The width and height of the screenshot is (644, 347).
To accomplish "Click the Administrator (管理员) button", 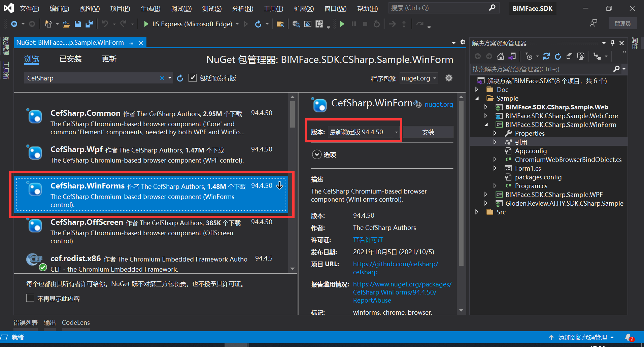I will (x=623, y=23).
